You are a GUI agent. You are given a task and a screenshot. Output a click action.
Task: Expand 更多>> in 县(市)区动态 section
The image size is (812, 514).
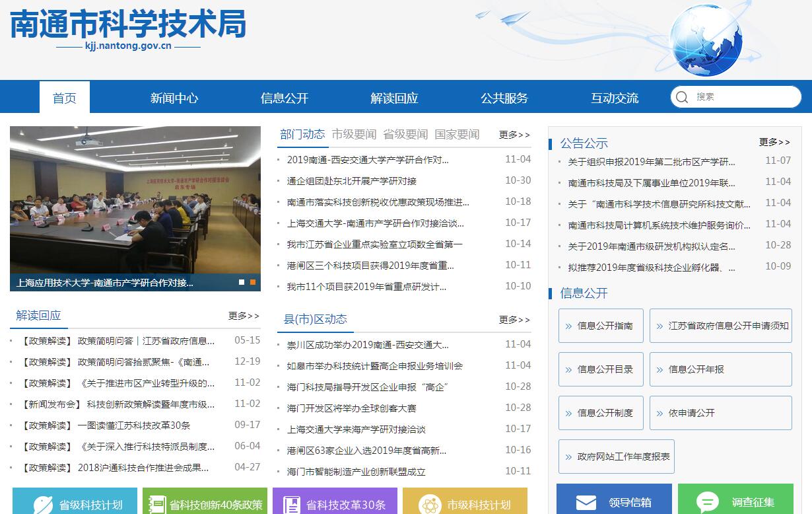pyautogui.click(x=514, y=320)
